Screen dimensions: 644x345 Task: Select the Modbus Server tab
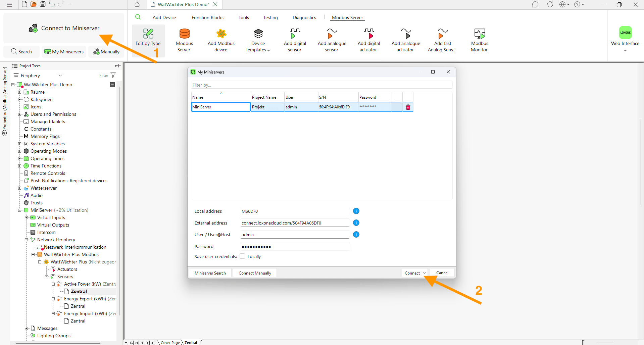pos(347,17)
